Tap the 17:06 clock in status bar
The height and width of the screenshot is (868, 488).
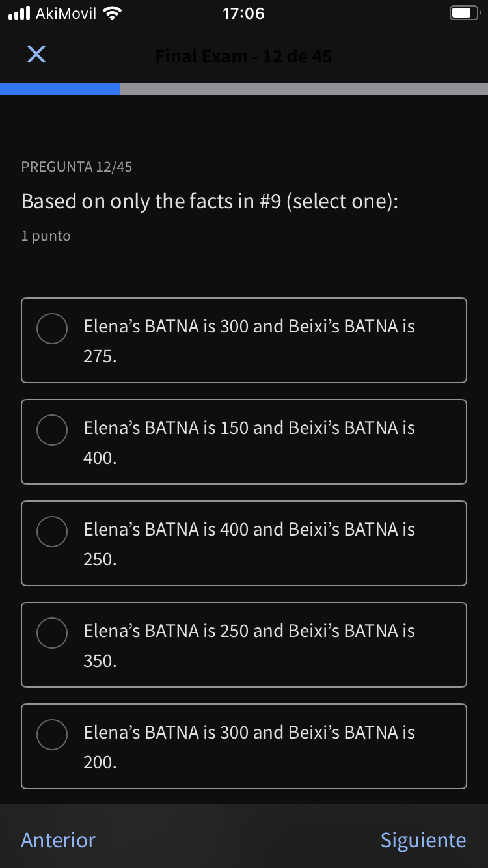(243, 14)
